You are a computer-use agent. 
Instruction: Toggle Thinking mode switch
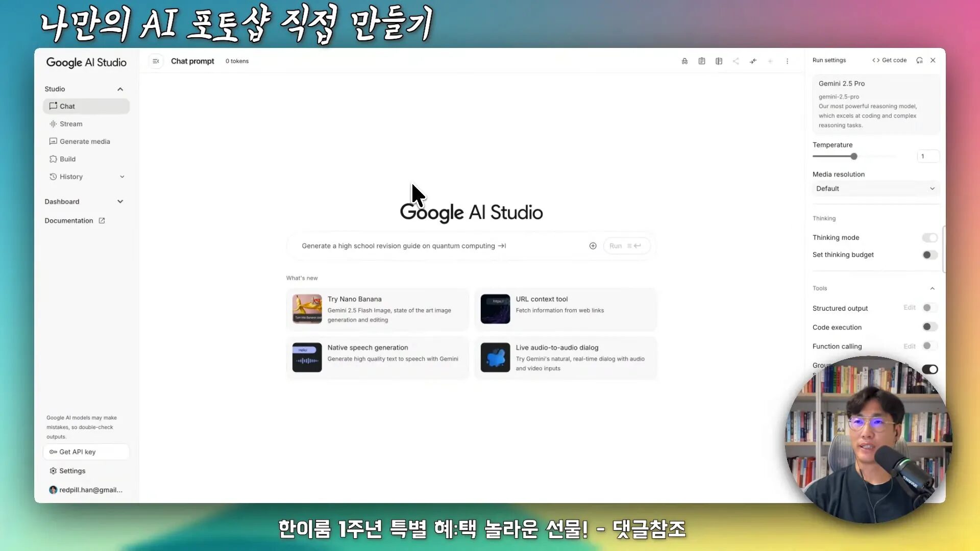[929, 238]
